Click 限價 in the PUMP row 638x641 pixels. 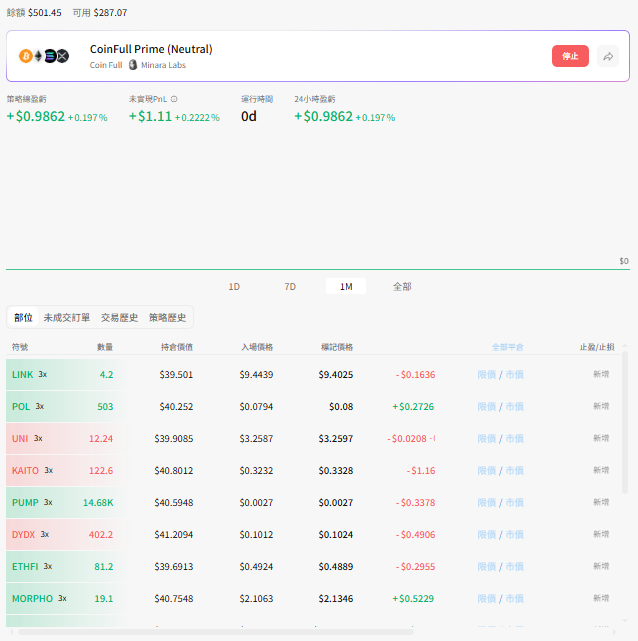click(487, 502)
